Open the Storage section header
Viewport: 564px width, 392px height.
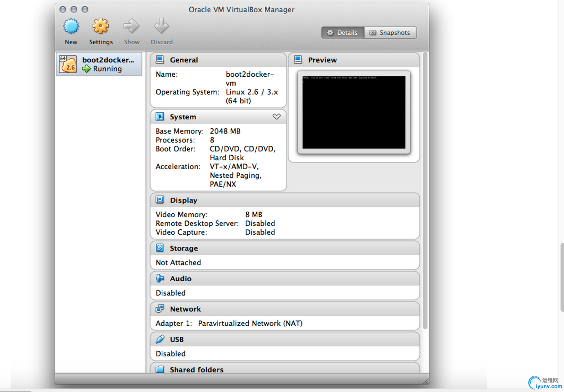(285, 248)
